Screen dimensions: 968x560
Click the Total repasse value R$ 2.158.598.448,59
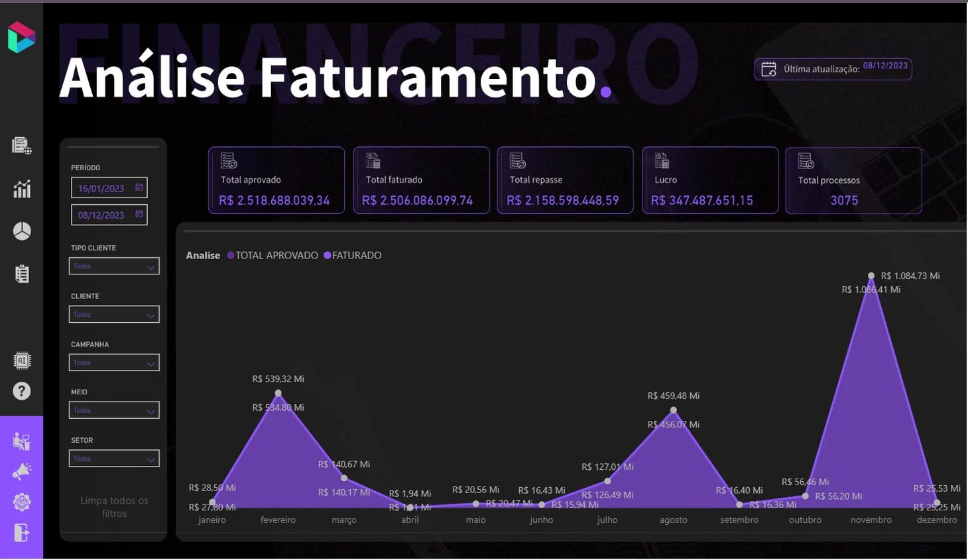coord(563,200)
